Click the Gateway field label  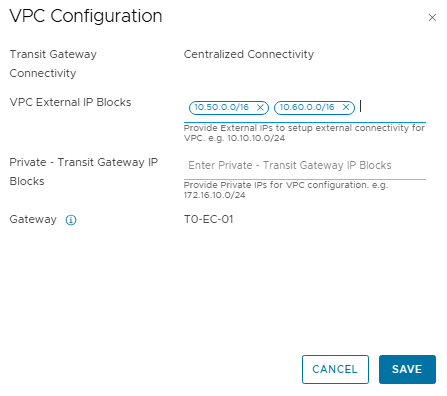(33, 220)
